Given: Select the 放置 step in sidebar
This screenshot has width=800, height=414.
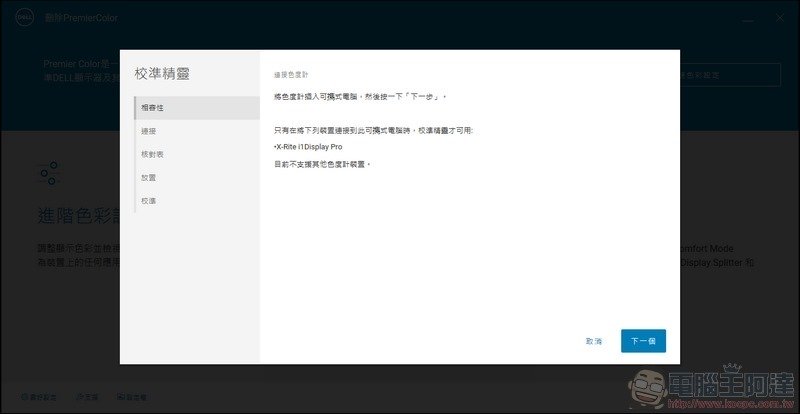Looking at the screenshot, I should tap(149, 177).
